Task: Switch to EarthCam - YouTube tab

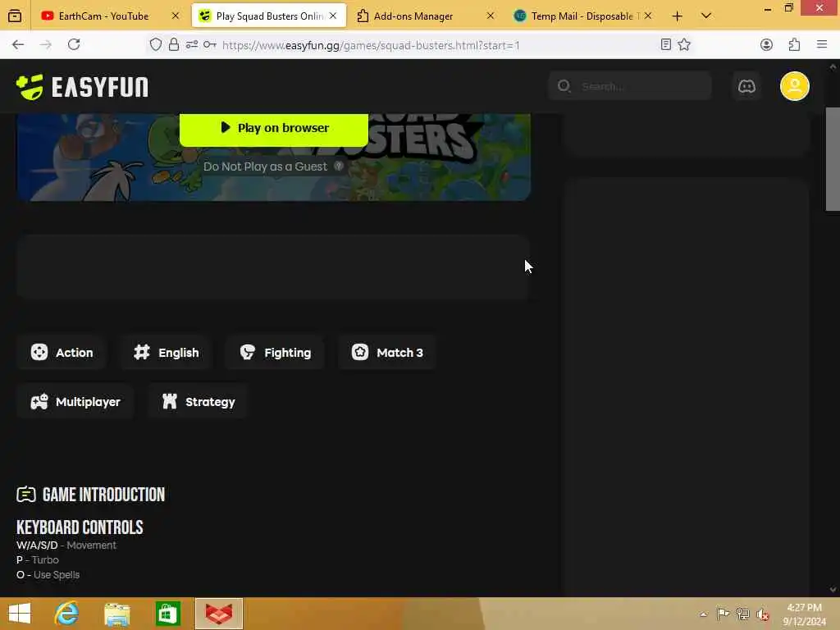Action: click(x=103, y=16)
